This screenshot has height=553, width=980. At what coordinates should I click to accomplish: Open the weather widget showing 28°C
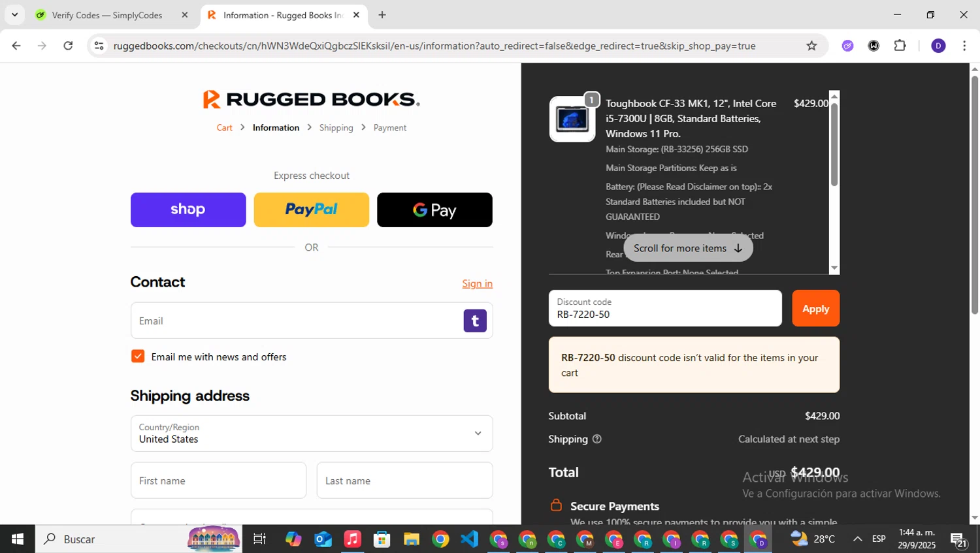coord(813,539)
